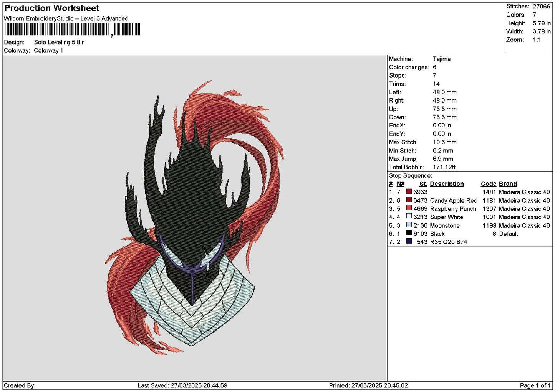
Task: Click the 'Production Worksheet' title
Action: pyautogui.click(x=51, y=8)
